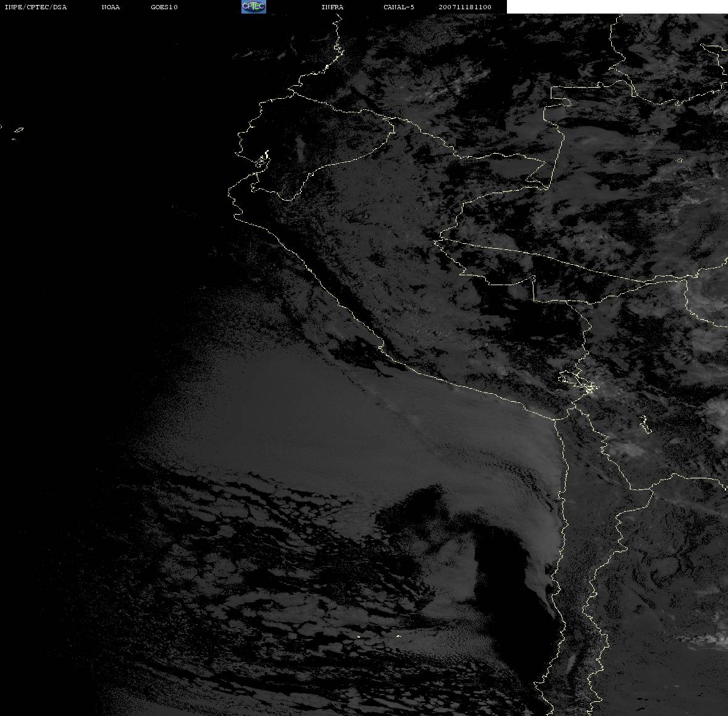The image size is (728, 716).
Task: Click the NOAA label in the header
Action: 111,7
